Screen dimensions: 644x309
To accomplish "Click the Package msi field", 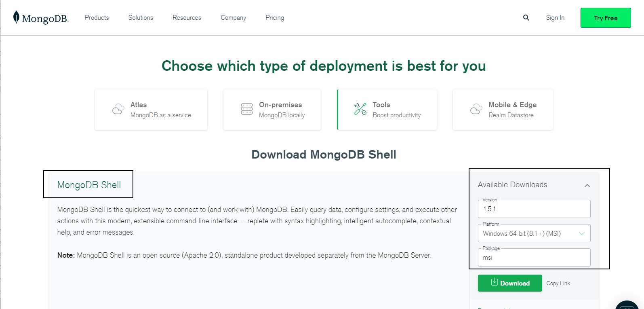I will tap(534, 257).
